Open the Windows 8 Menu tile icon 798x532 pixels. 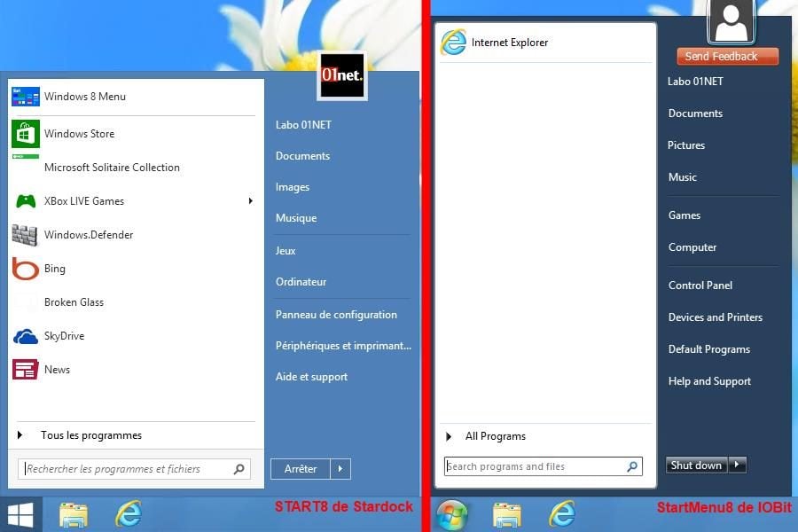(26, 97)
